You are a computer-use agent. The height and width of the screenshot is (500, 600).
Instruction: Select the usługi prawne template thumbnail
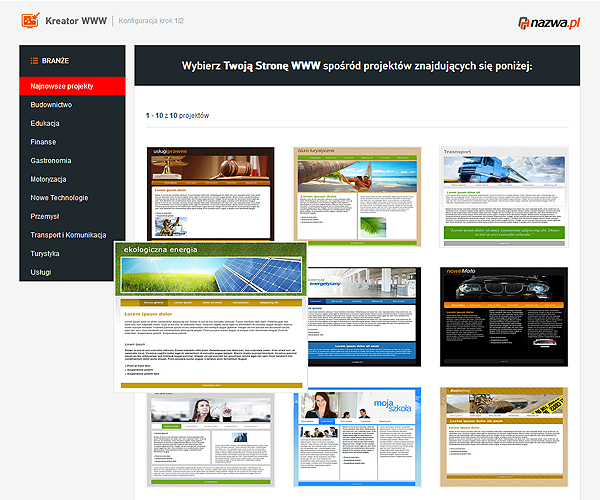pos(210,194)
